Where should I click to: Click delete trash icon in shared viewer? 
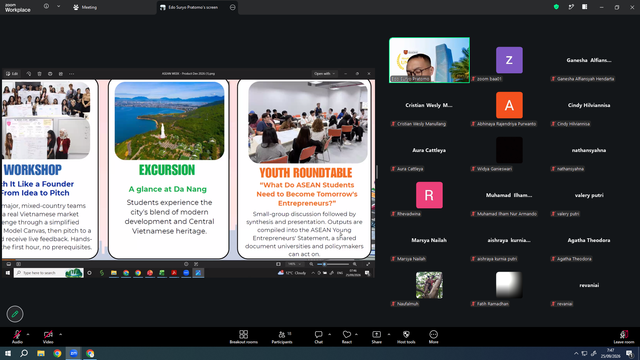click(x=40, y=74)
